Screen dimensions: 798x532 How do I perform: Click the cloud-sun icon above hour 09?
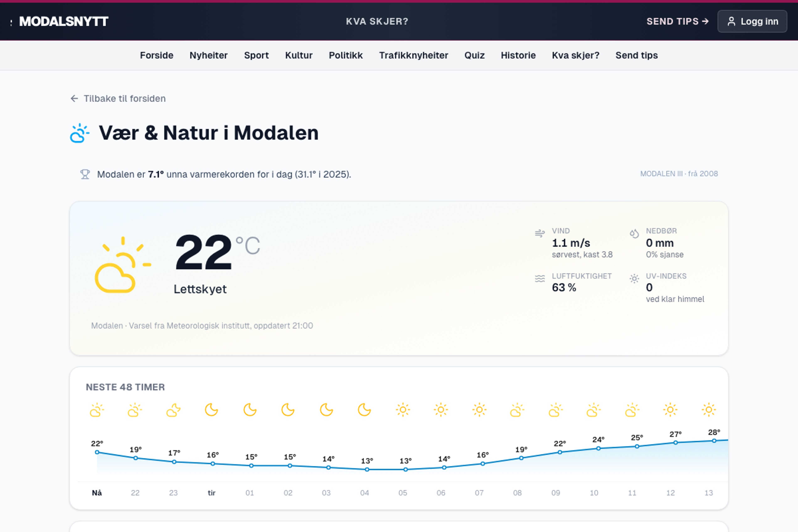coord(556,410)
